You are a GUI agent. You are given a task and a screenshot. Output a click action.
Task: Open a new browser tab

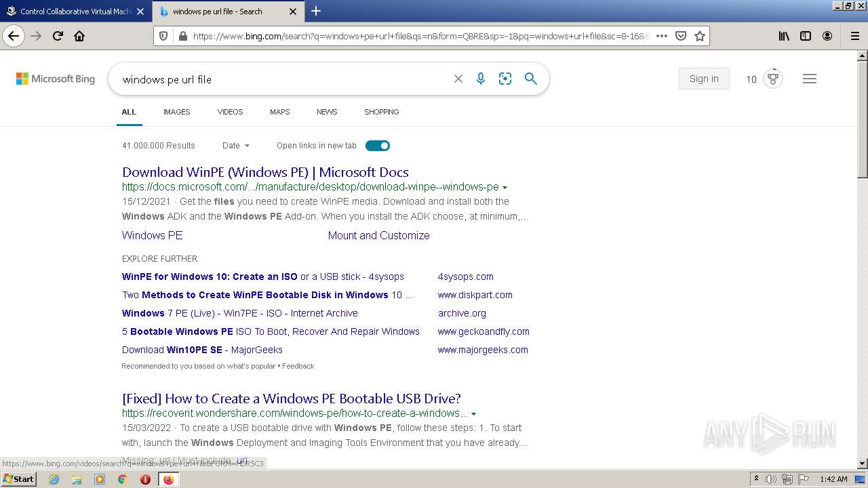point(316,11)
